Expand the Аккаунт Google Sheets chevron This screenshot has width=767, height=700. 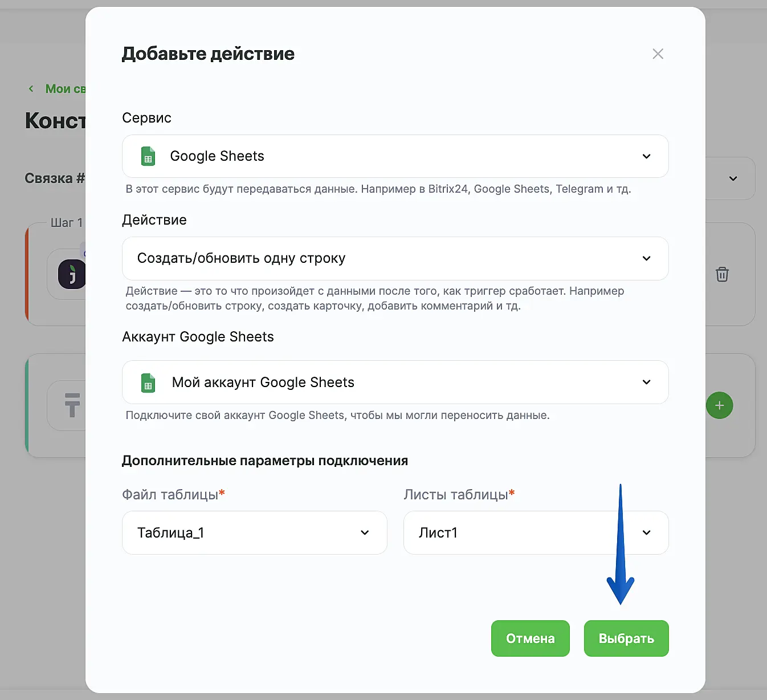[x=646, y=382]
